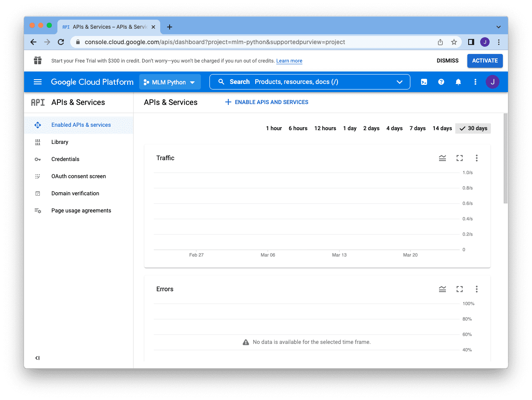Click the Google Cloud Platform logo
The image size is (532, 400).
point(92,82)
